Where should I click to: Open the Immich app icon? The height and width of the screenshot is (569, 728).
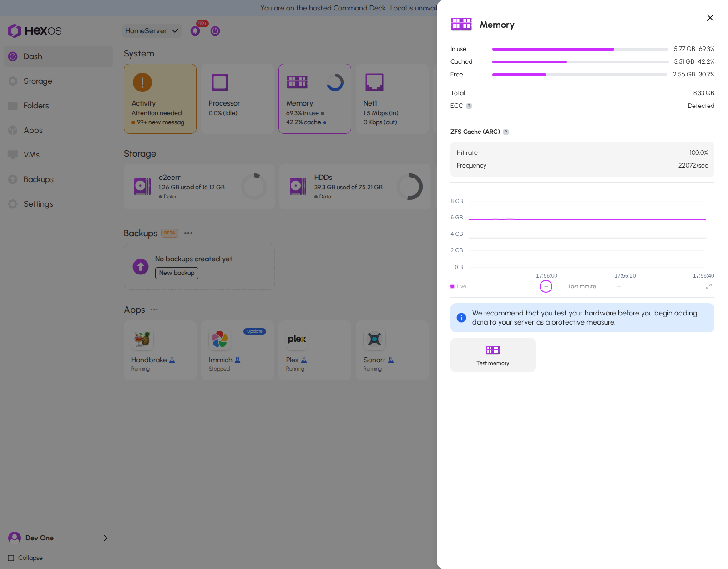pyautogui.click(x=220, y=339)
